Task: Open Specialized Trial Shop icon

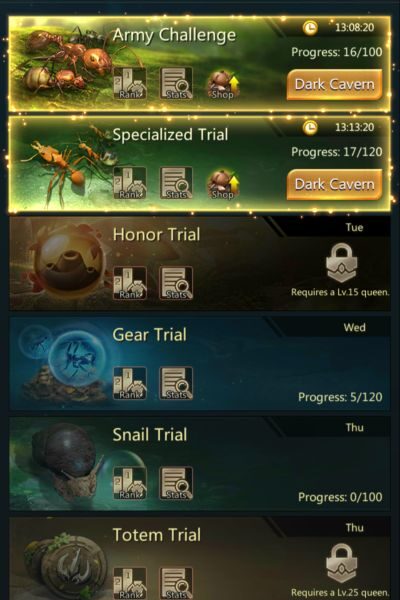Action: pos(223,184)
